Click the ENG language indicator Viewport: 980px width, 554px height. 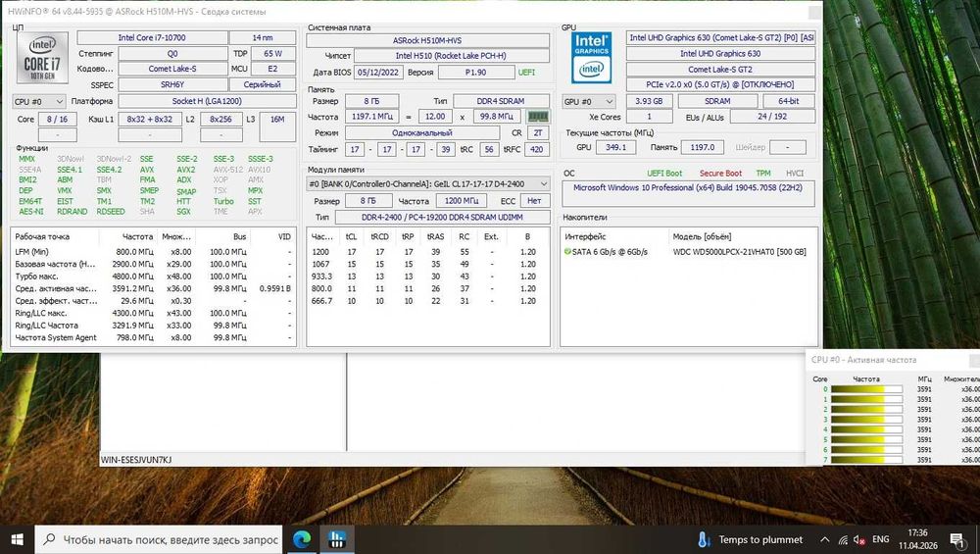pyautogui.click(x=881, y=539)
